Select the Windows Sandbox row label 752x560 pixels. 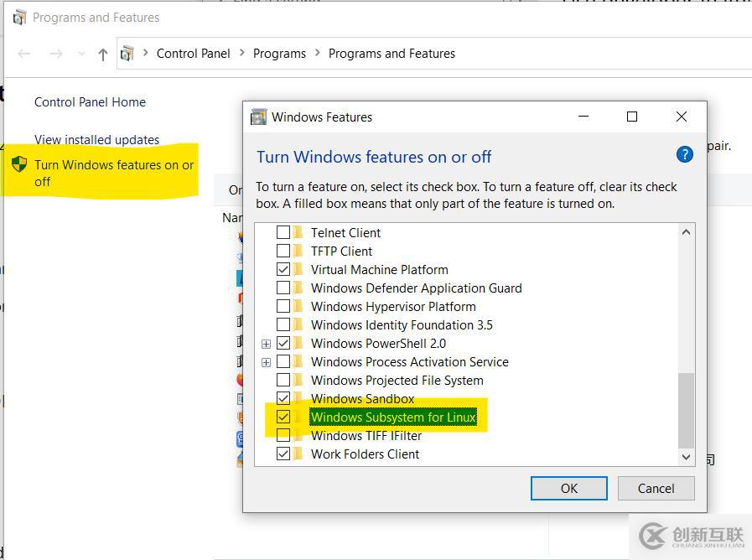[362, 398]
